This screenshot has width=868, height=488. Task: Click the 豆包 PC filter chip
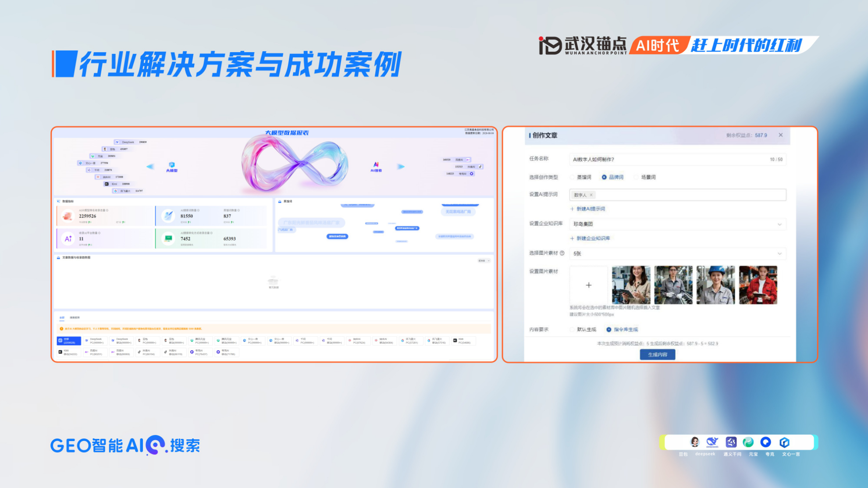148,341
